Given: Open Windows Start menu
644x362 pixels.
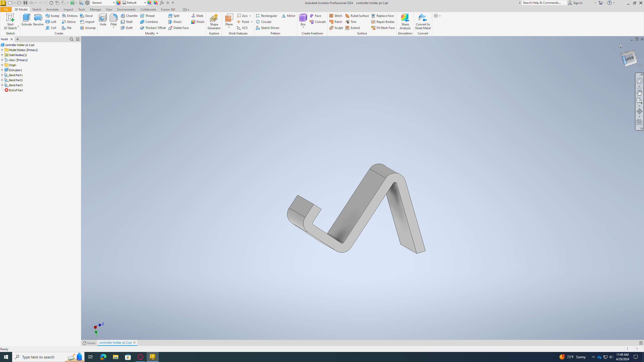Looking at the screenshot, I should pos(6,357).
